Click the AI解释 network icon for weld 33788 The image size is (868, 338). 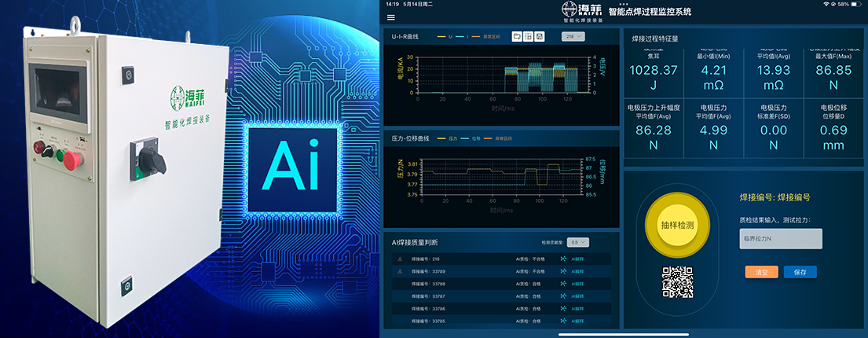click(563, 284)
